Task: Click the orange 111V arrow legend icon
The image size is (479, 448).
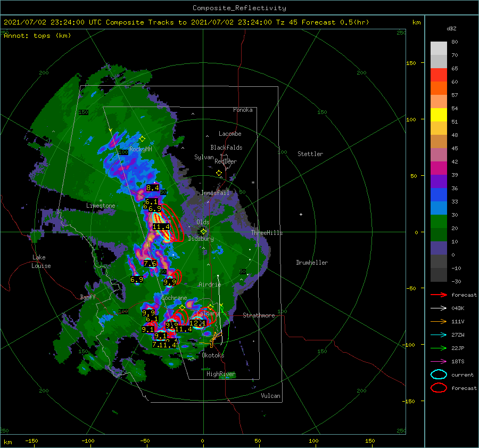Action: tap(439, 321)
